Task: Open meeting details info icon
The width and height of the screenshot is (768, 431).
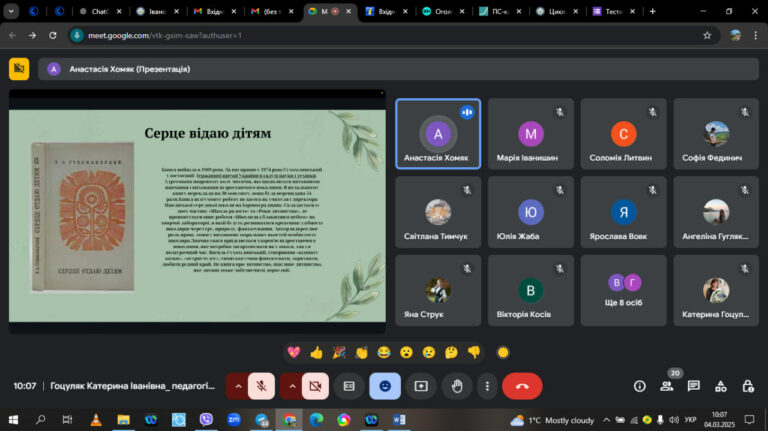Action: click(639, 386)
